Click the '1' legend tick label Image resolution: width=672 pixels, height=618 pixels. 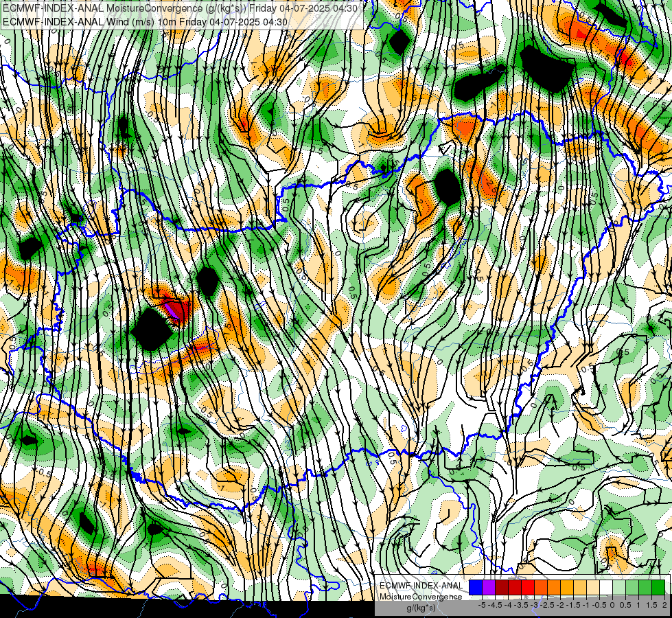click(x=638, y=605)
